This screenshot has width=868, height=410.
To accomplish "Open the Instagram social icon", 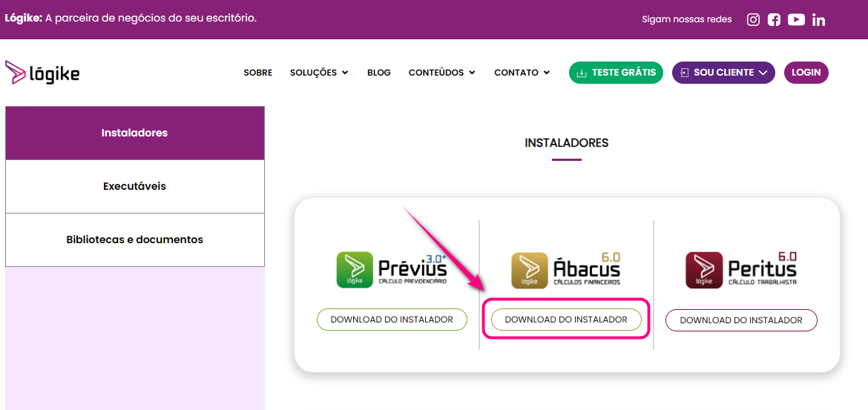I will click(x=753, y=20).
